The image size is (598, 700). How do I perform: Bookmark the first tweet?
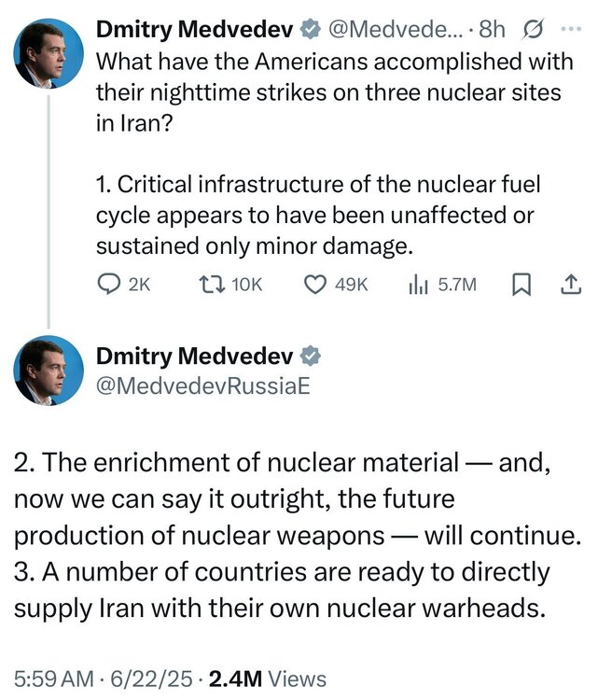pyautogui.click(x=522, y=285)
